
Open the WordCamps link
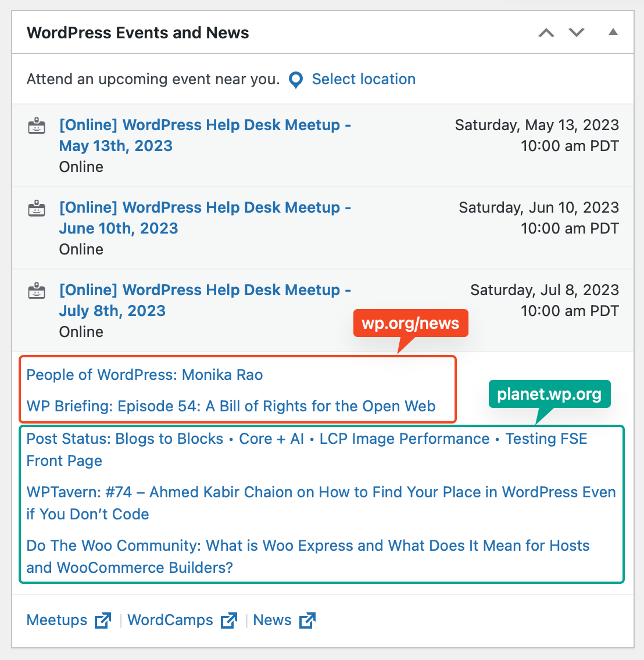point(170,620)
